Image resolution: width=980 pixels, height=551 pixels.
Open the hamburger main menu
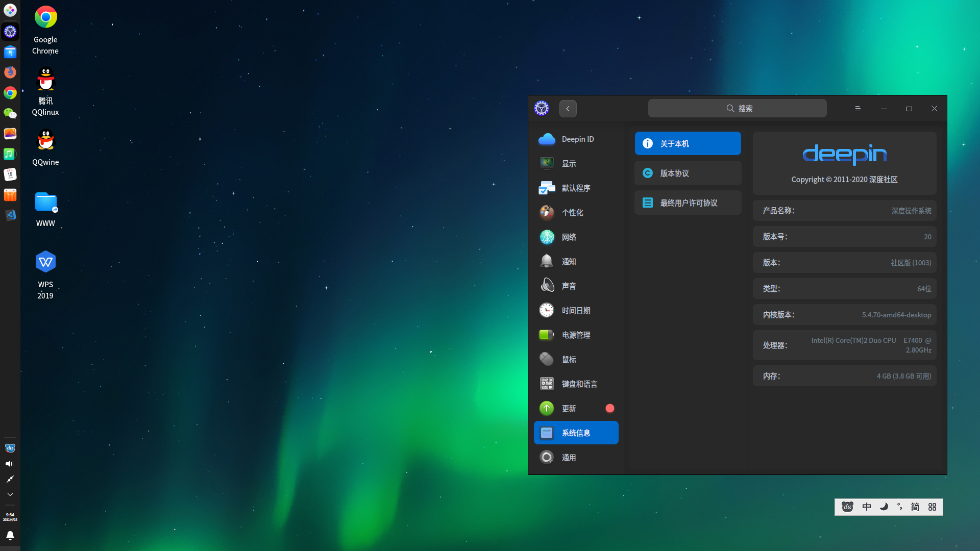pyautogui.click(x=857, y=109)
